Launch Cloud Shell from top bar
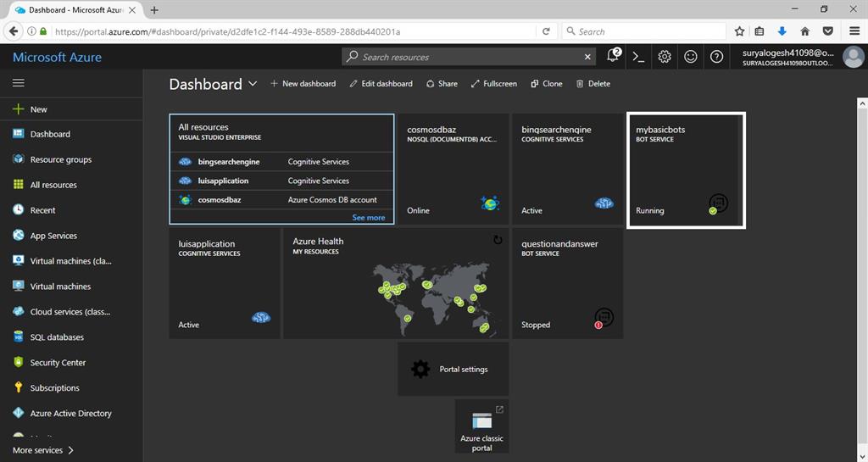The width and height of the screenshot is (868, 462). click(639, 57)
